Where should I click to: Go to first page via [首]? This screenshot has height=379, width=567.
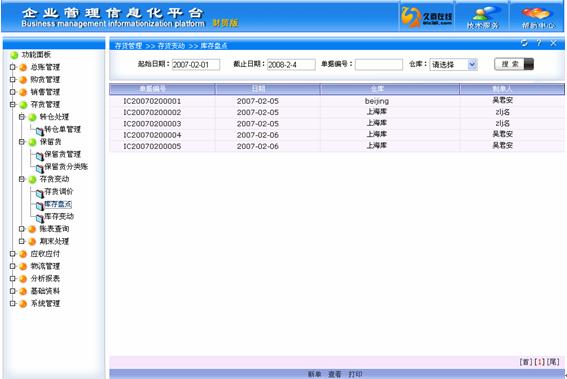[526, 362]
